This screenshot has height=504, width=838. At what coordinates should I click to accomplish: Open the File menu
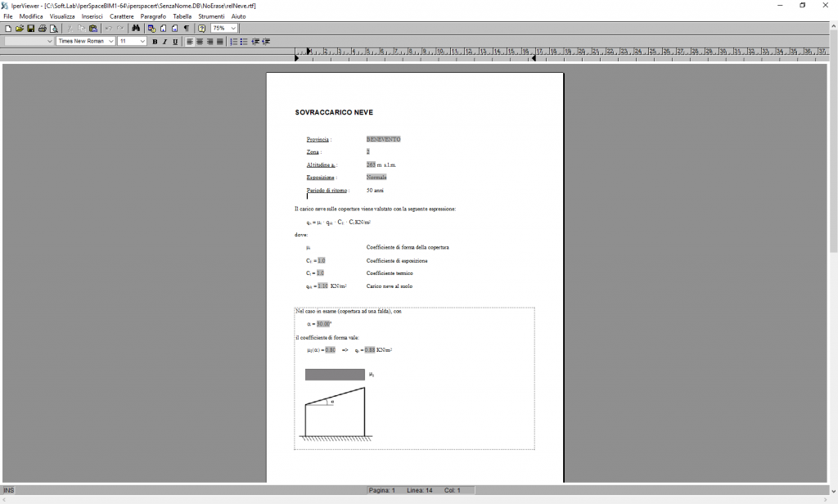point(8,16)
